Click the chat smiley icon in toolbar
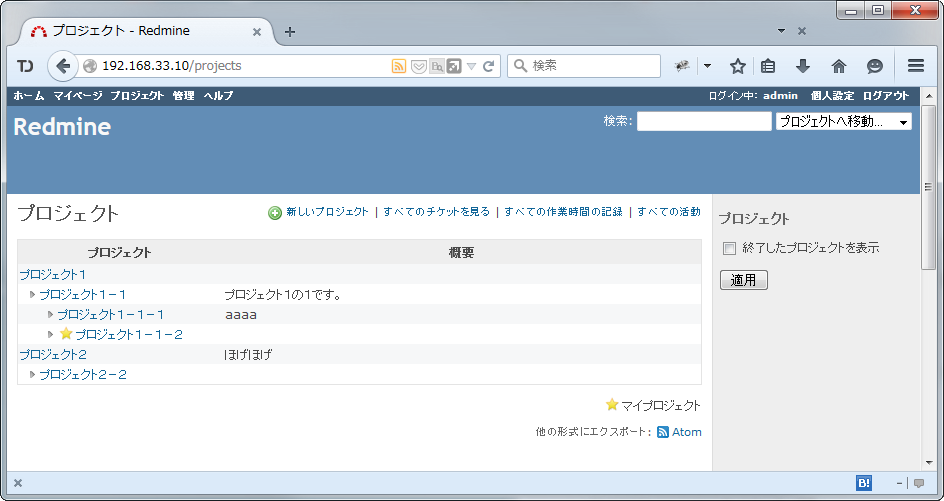944x501 pixels. pos(875,66)
